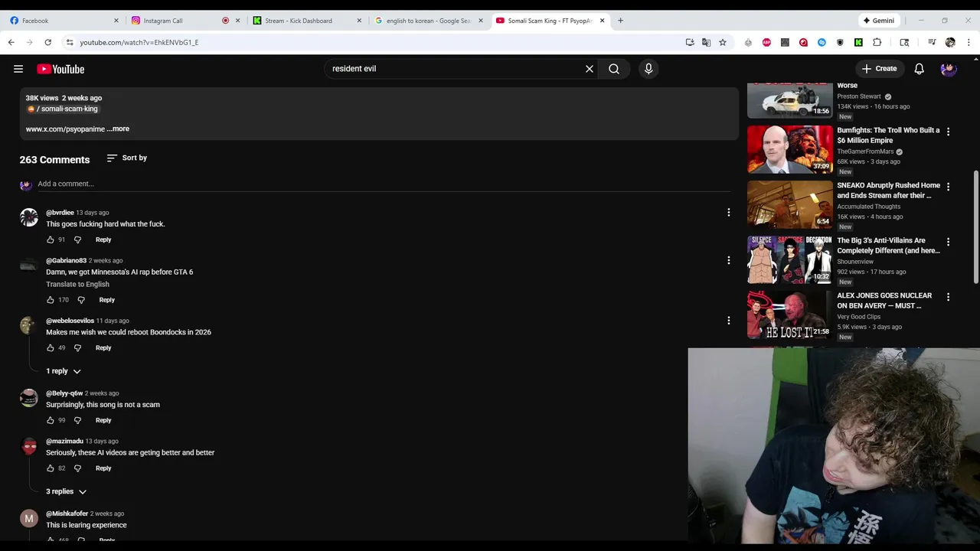Open a new Chrome tab
980x551 pixels.
[620, 21]
